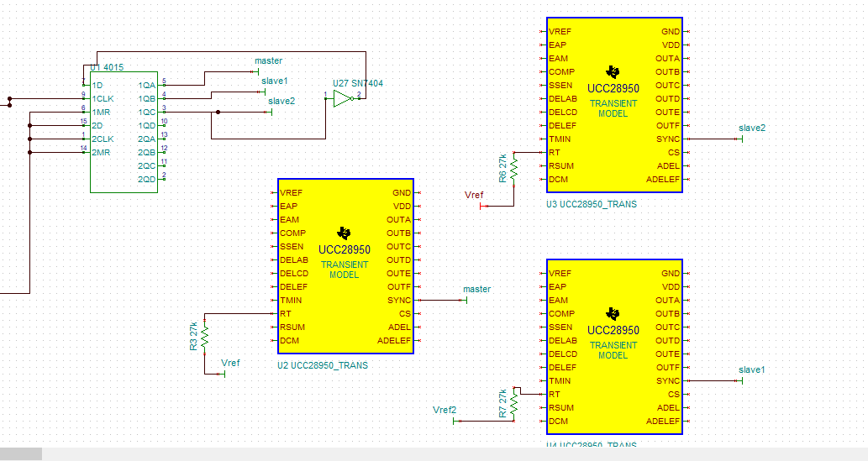Click master net label at U2 SYNC

click(476, 289)
